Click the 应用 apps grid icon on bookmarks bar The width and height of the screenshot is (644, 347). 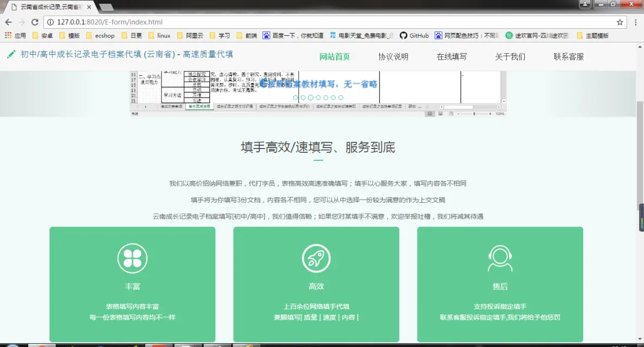[7, 34]
